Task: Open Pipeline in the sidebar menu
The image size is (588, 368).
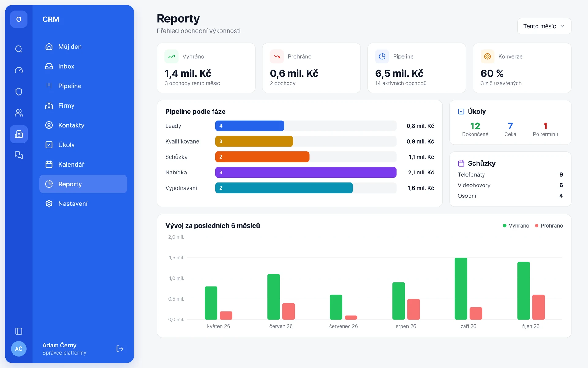Action: (x=83, y=86)
